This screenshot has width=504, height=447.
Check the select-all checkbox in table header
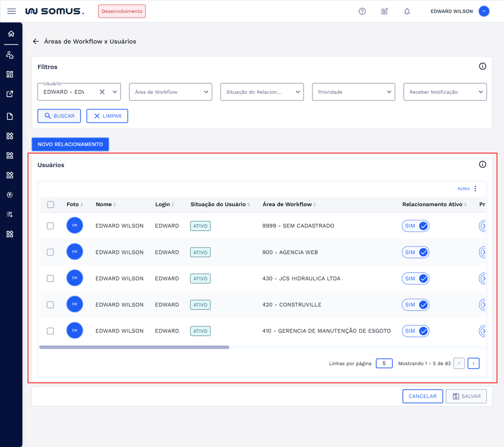(50, 204)
